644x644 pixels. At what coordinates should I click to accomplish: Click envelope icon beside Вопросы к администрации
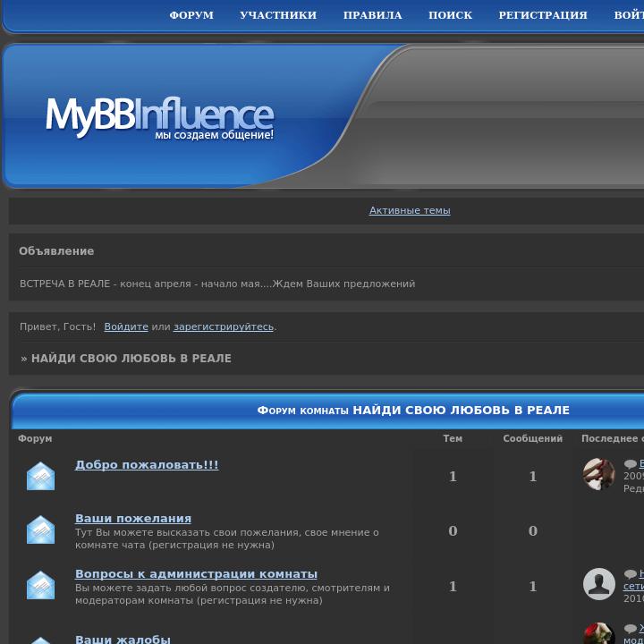point(40,585)
